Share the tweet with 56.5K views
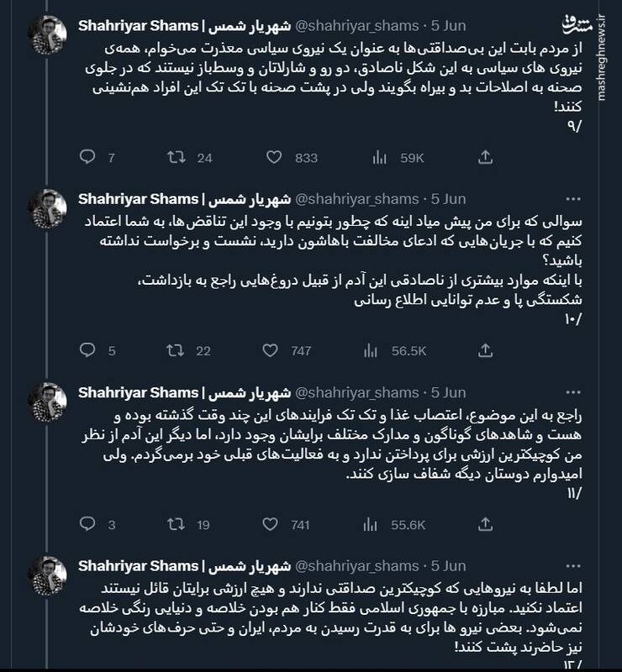Image resolution: width=622 pixels, height=672 pixels. (485, 350)
